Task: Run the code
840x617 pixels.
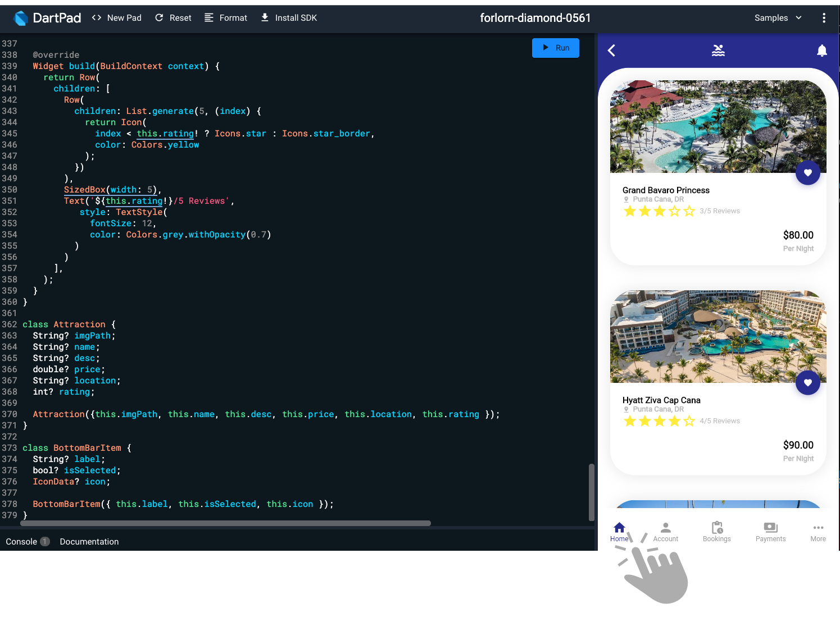Action: tap(556, 48)
